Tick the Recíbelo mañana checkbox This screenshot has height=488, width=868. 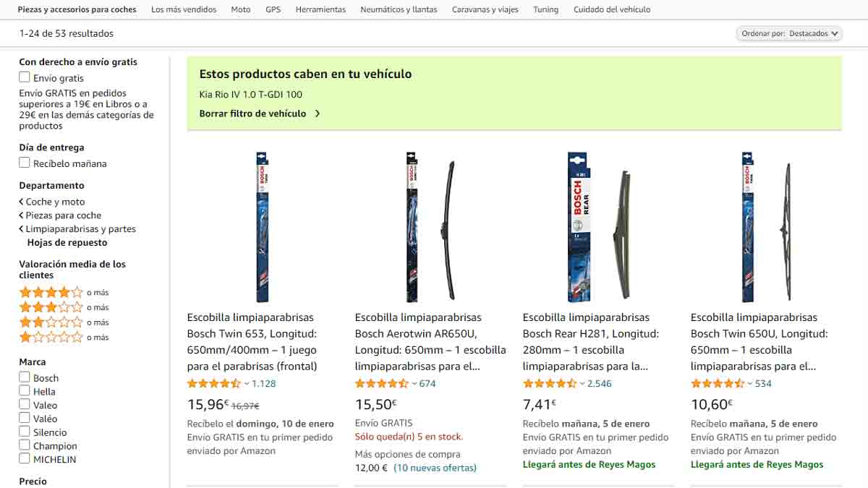[25, 163]
